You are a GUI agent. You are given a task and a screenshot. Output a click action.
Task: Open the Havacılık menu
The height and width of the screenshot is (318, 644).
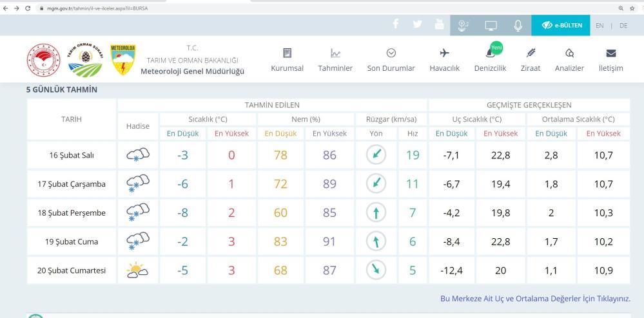(444, 60)
